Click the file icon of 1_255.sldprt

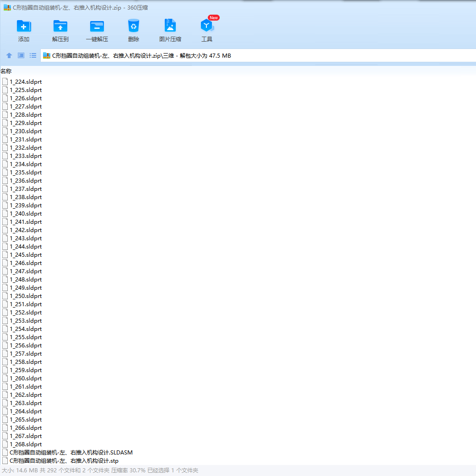coord(5,337)
